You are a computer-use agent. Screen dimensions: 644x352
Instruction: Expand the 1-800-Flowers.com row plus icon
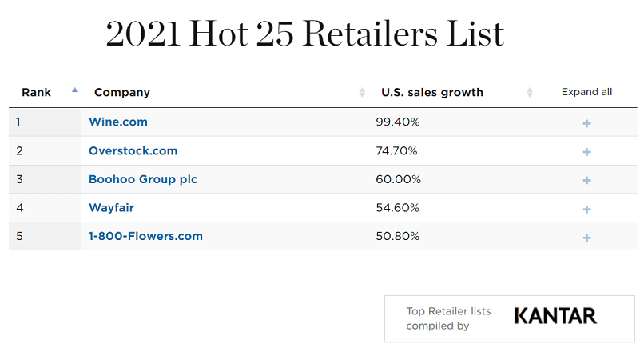click(x=586, y=238)
